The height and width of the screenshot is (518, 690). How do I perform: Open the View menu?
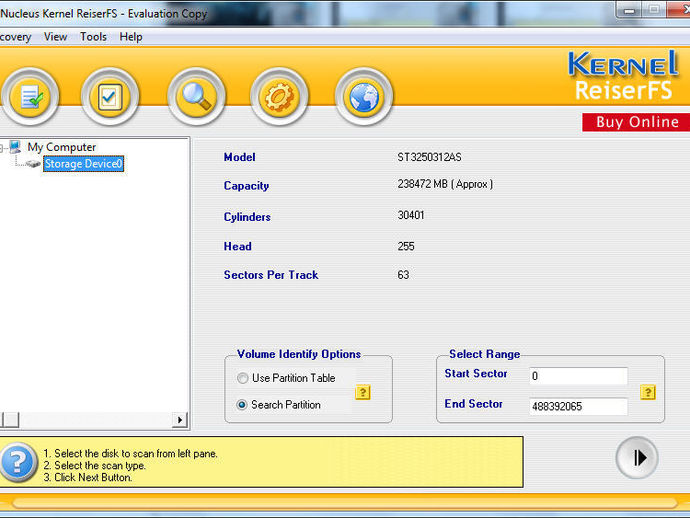click(55, 37)
